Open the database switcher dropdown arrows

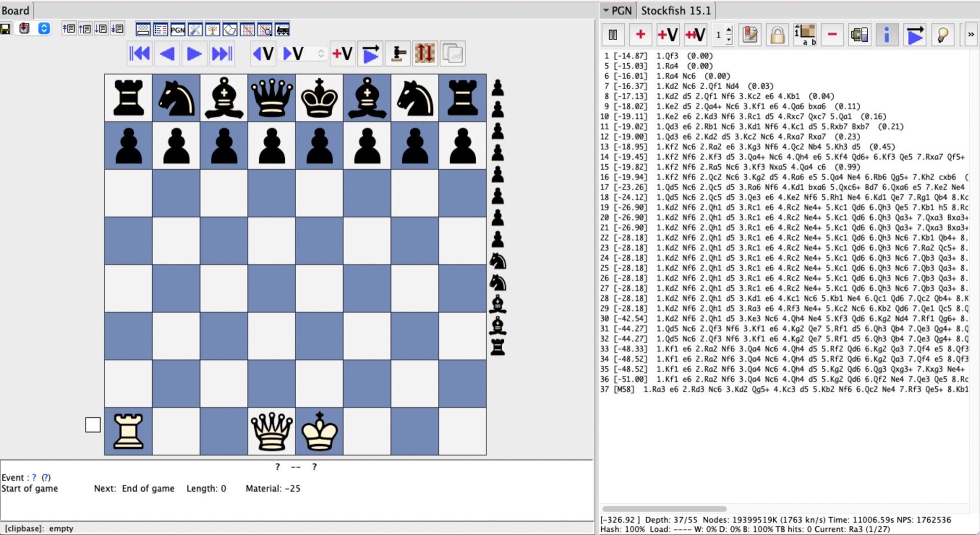pyautogui.click(x=44, y=29)
